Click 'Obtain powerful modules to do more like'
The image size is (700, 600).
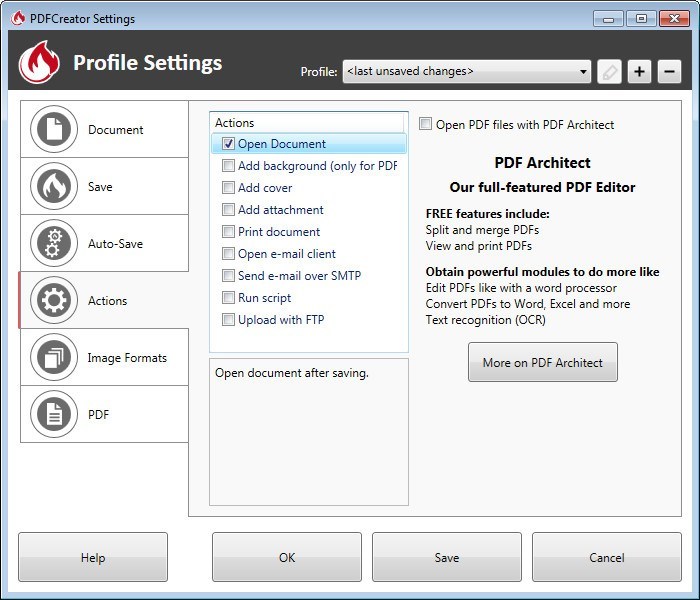coord(542,272)
